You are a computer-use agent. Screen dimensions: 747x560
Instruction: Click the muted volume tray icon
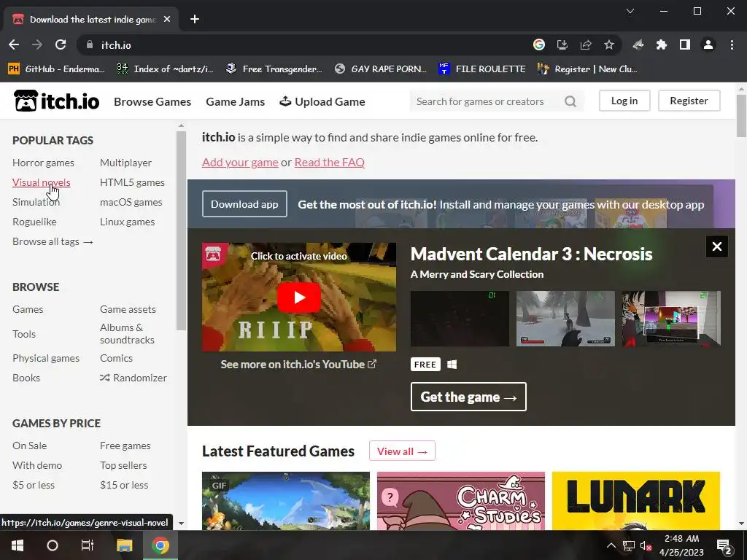pyautogui.click(x=646, y=545)
